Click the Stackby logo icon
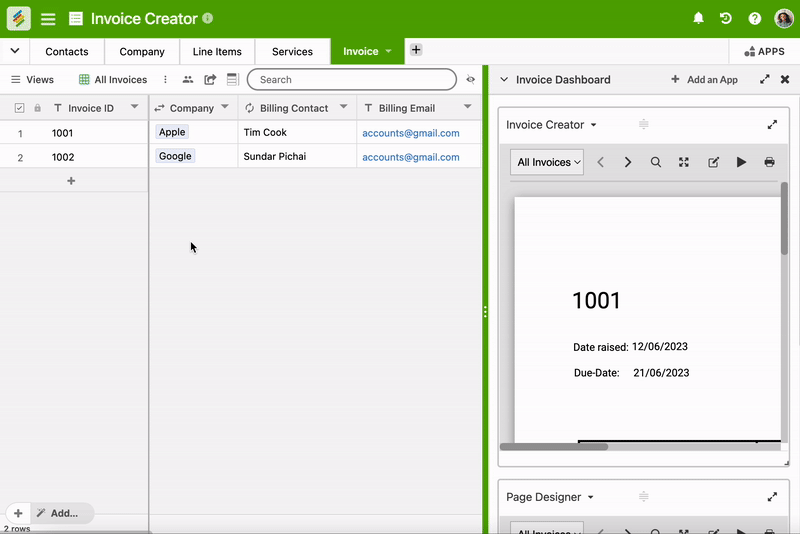Screen dimensions: 800x534 point(19,19)
